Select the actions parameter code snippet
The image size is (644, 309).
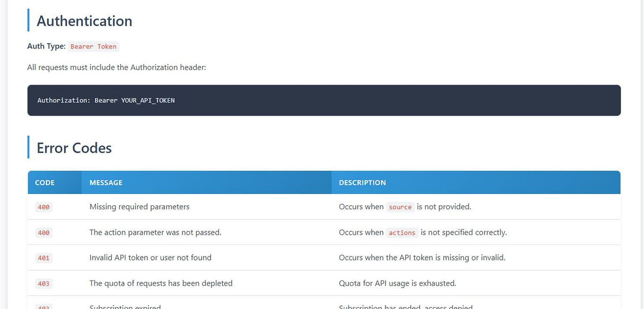point(402,233)
